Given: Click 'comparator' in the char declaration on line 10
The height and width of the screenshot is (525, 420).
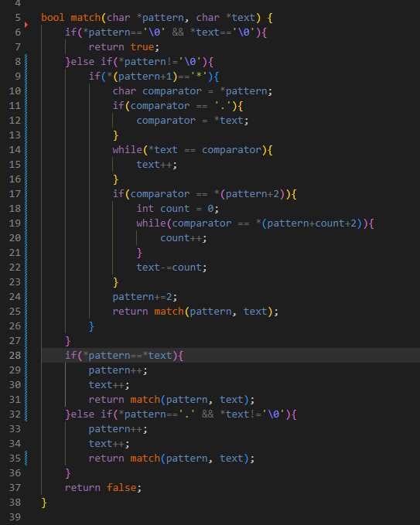Looking at the screenshot, I should coord(172,91).
